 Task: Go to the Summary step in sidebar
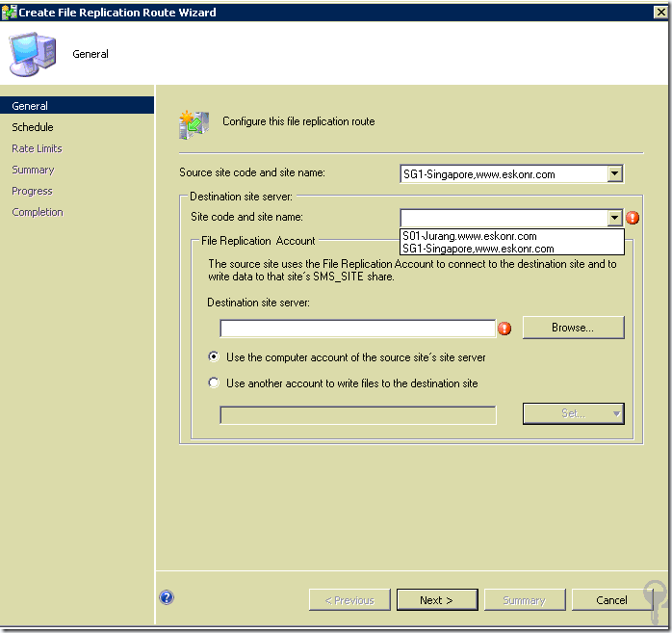click(x=33, y=170)
